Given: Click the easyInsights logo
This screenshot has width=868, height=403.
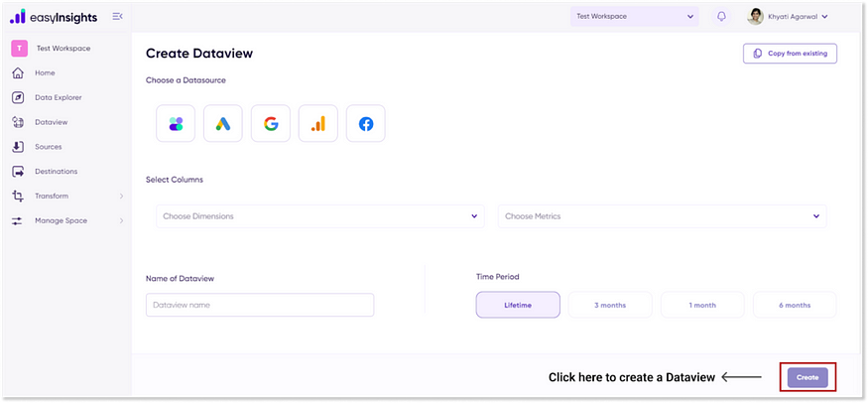Looking at the screenshot, I should [x=55, y=17].
